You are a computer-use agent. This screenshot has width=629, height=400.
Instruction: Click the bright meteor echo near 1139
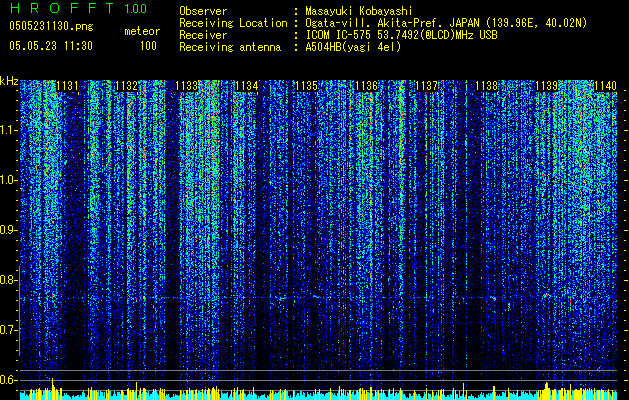tap(547, 295)
